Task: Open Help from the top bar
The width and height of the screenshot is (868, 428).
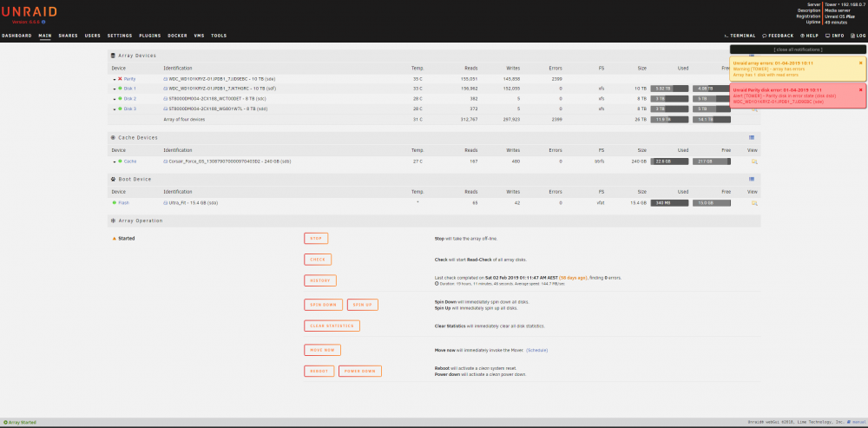Action: [x=809, y=36]
